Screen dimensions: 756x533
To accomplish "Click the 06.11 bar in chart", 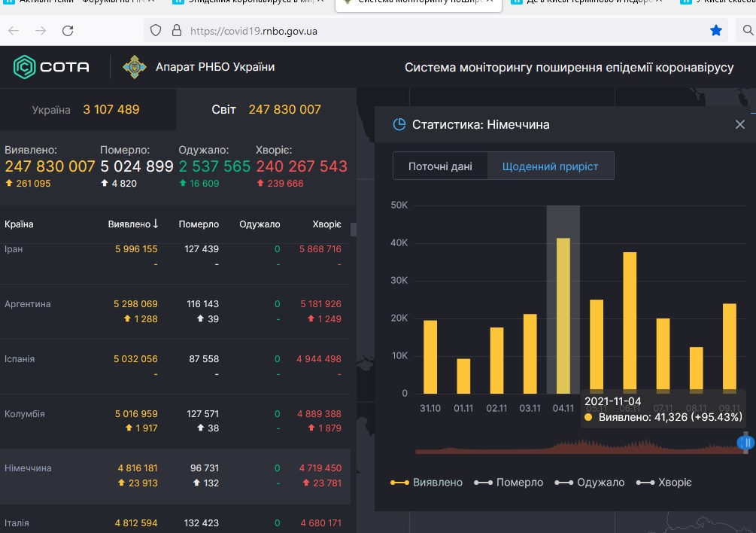I will (x=630, y=322).
